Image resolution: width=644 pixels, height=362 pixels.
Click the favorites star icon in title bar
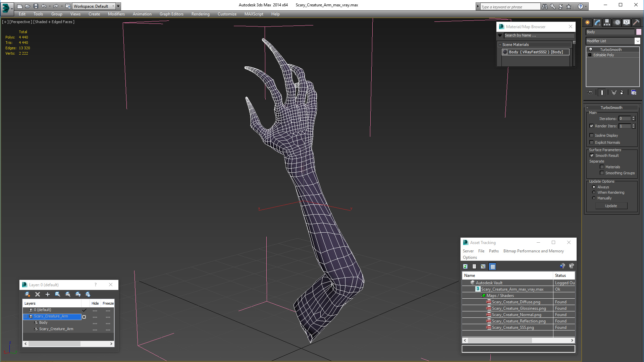coord(569,6)
